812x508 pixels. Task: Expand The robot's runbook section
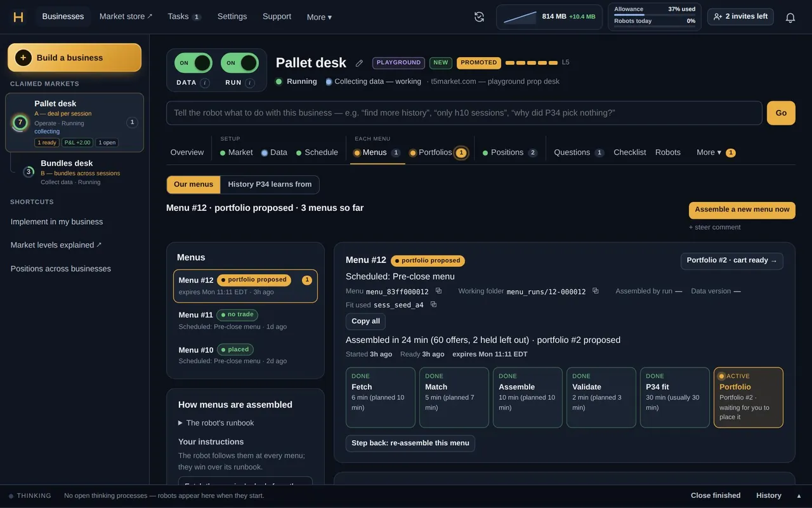point(216,423)
